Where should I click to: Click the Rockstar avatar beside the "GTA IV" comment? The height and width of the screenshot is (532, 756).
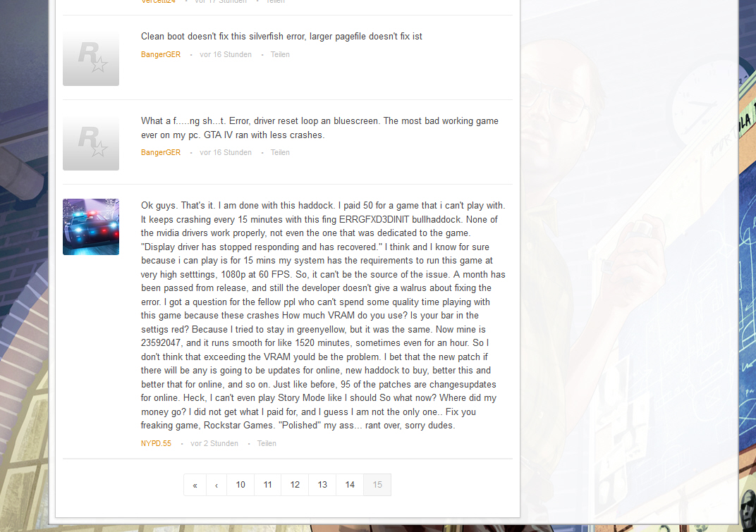(91, 142)
